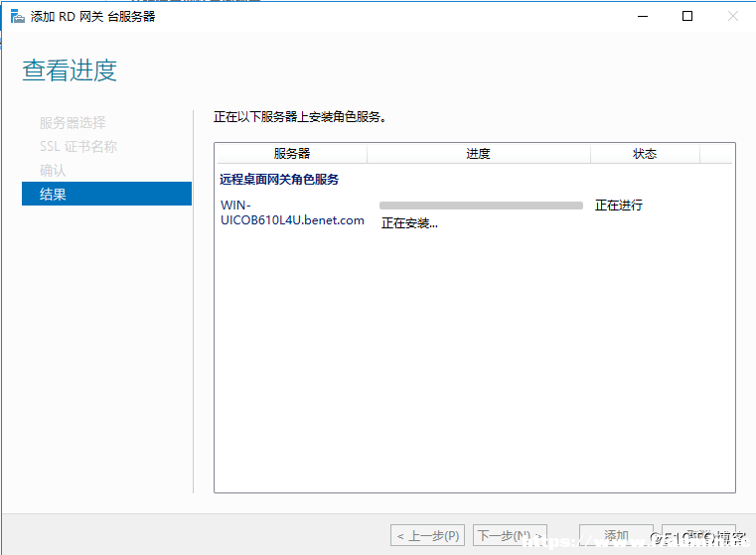Minimize the 添加 RD 网关 wizard window
756x555 pixels.
tap(643, 16)
